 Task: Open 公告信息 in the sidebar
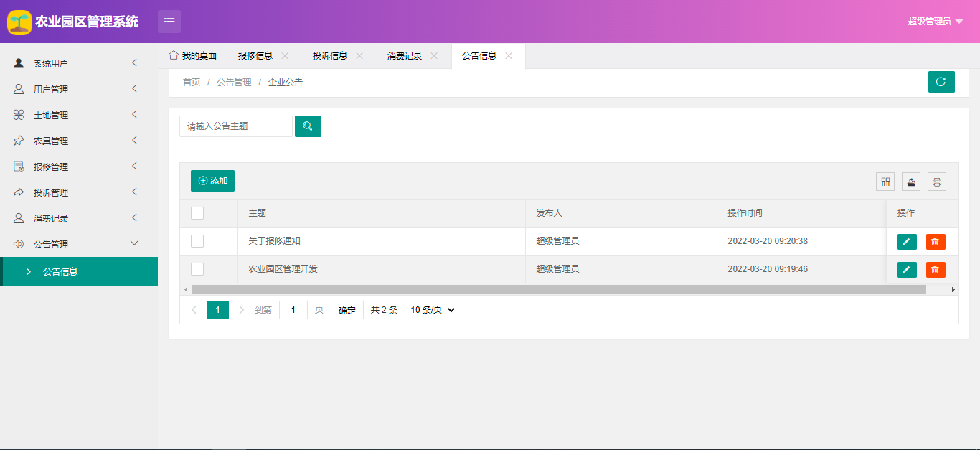(79, 271)
